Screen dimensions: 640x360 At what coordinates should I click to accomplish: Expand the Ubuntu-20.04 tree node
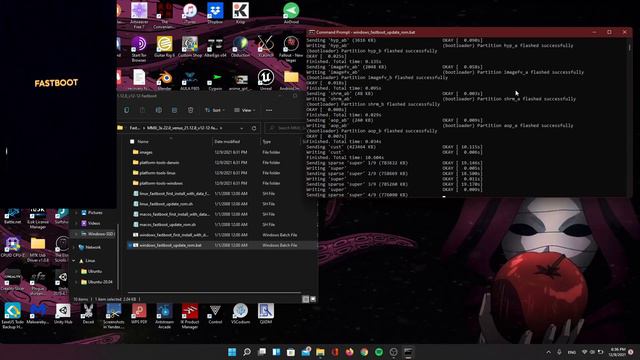(76, 282)
